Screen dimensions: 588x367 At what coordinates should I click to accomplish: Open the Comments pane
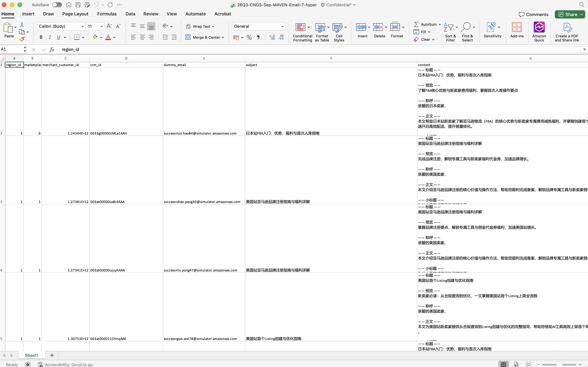533,14
